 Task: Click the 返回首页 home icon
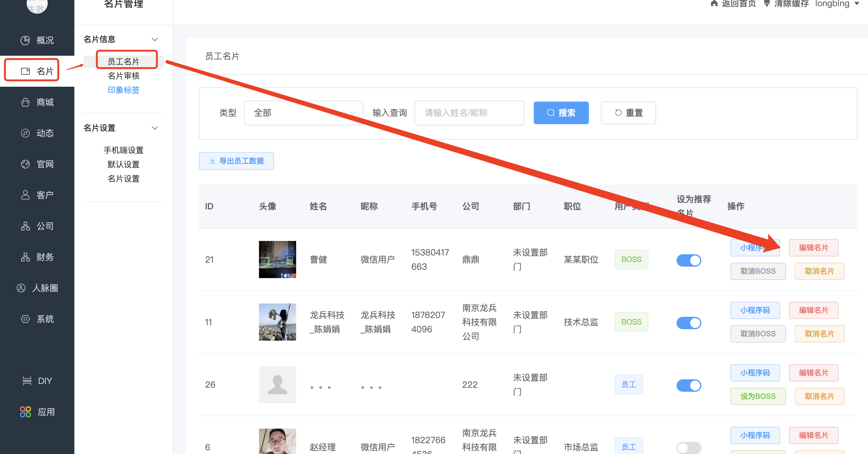pyautogui.click(x=714, y=3)
